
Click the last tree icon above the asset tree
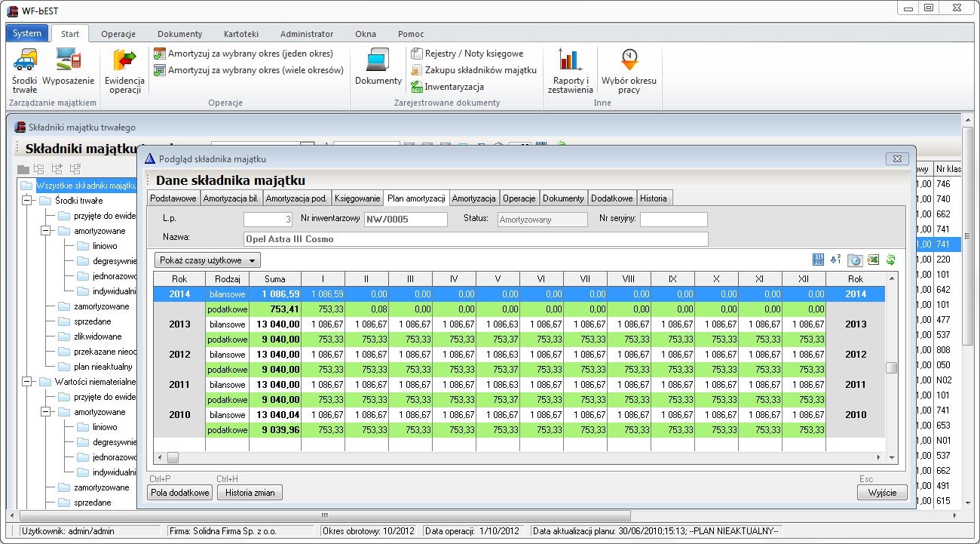(75, 169)
